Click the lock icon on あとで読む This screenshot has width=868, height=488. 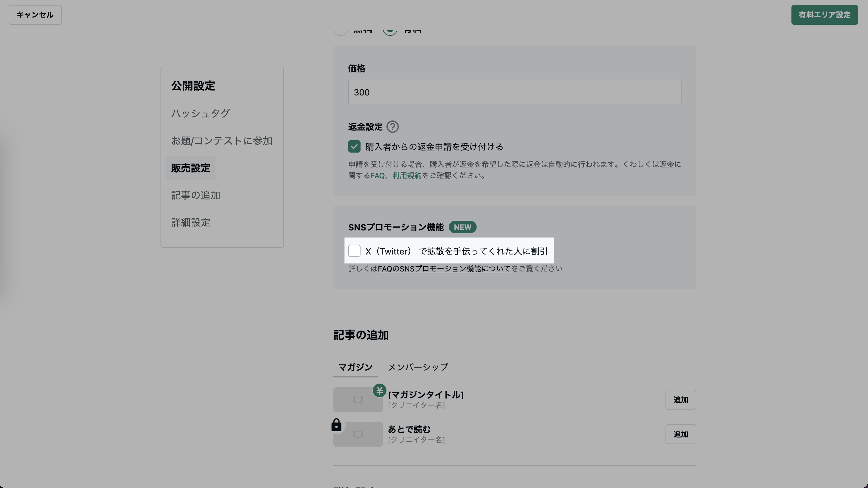[x=336, y=425]
